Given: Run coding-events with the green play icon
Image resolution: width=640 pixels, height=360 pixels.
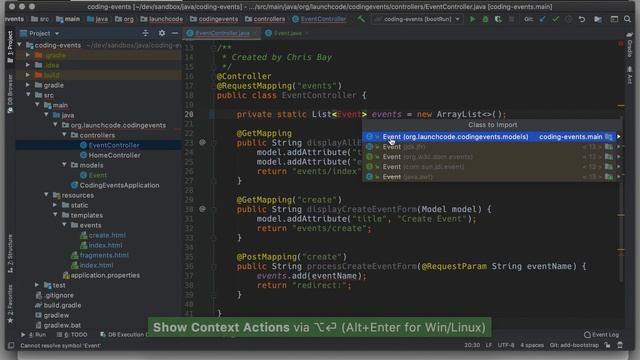Looking at the screenshot, I should [472, 19].
